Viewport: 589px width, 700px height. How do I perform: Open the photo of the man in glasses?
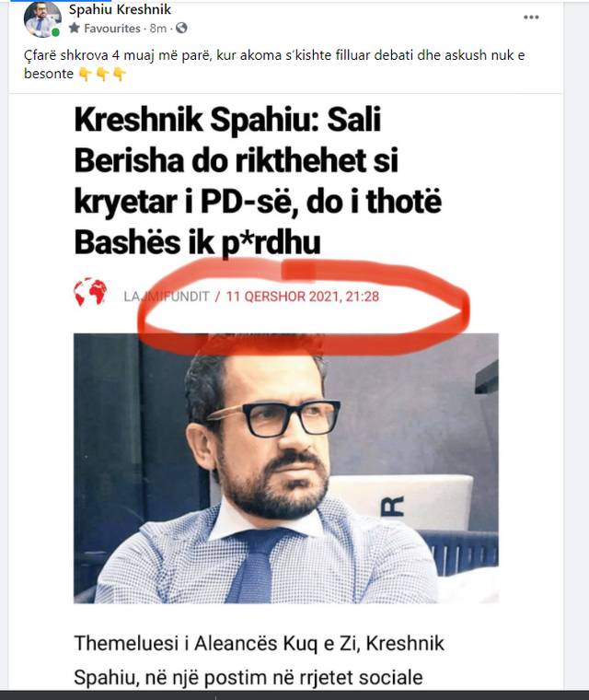(286, 468)
